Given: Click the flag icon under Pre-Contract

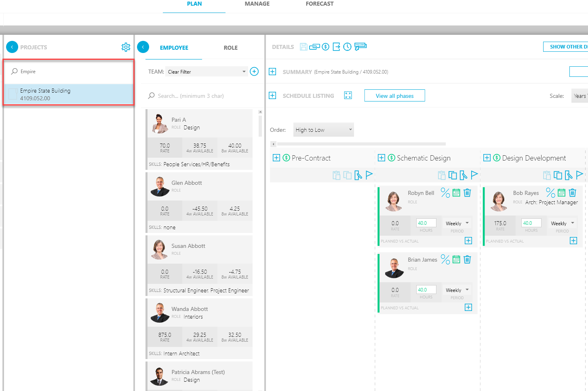Looking at the screenshot, I should coord(369,175).
